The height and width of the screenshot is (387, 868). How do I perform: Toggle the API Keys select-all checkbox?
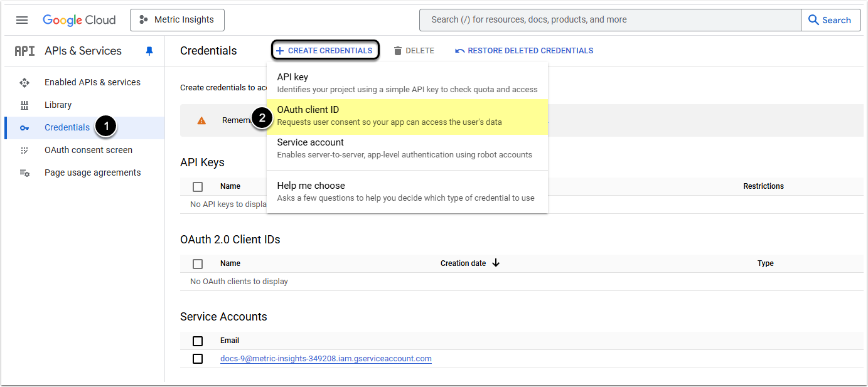198,186
